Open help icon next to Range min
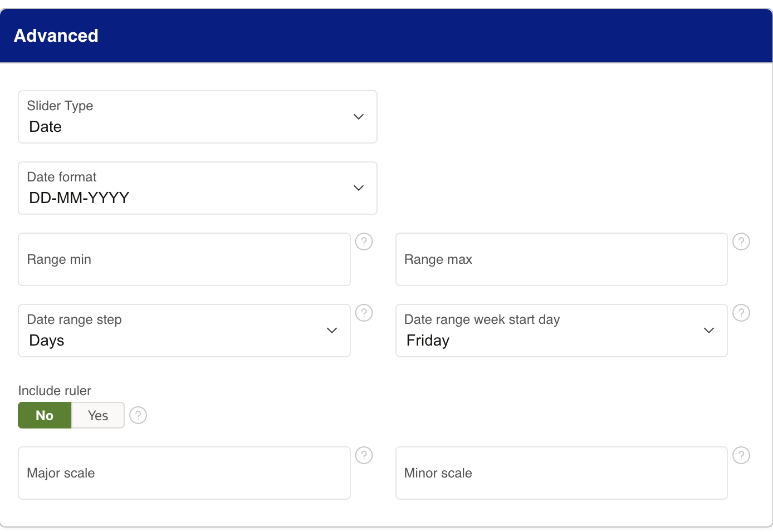Viewport: 773px width, 532px height. point(364,242)
